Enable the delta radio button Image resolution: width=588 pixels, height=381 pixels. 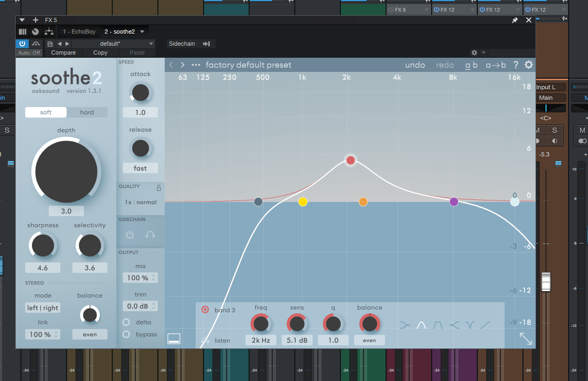point(126,322)
